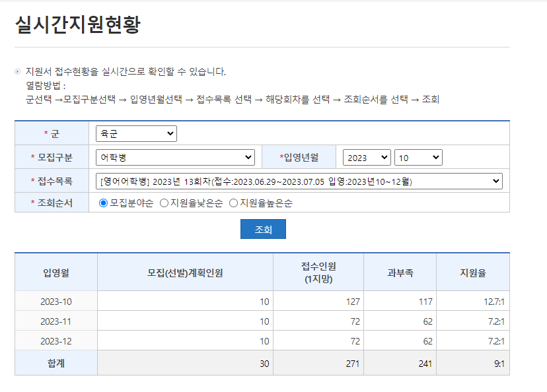Click the 2023-11 row cell
This screenshot has height=392, width=547.
point(55,321)
